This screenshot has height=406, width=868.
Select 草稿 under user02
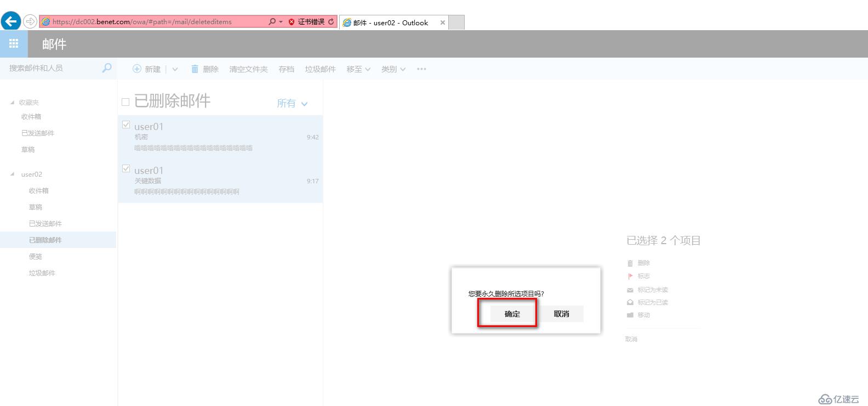pos(36,207)
